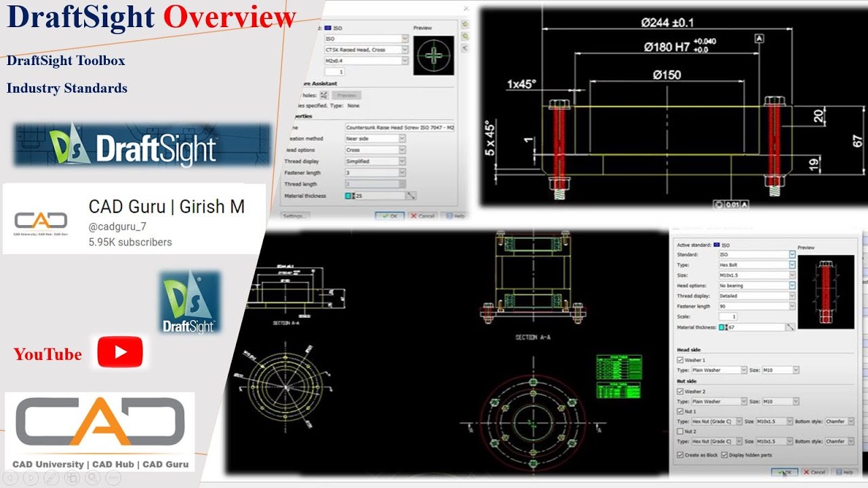This screenshot has width=868, height=488.
Task: Click pick-thickness icon beside value 25
Action: (x=411, y=195)
